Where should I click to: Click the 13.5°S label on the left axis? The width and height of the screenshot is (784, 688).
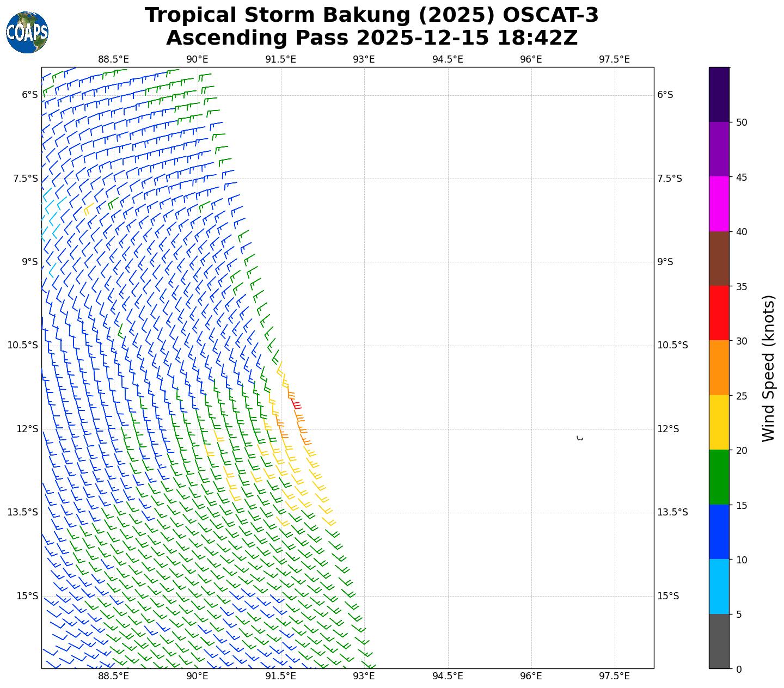(23, 512)
